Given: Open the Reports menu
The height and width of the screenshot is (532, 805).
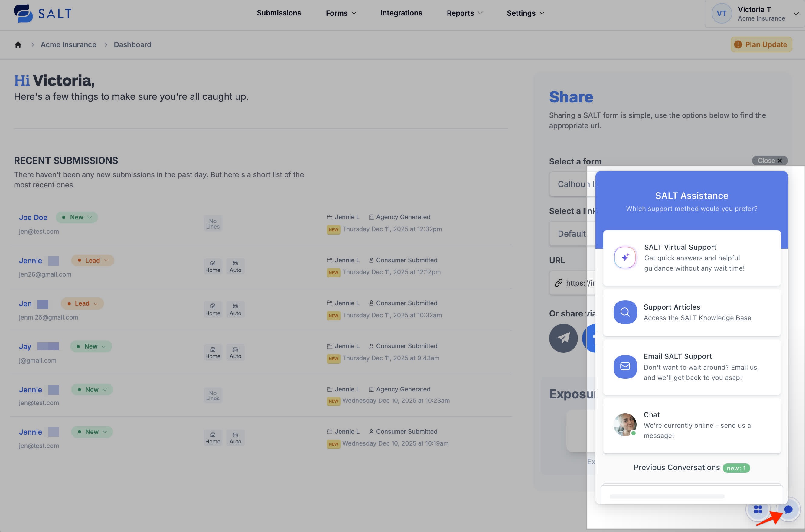Looking at the screenshot, I should [464, 13].
